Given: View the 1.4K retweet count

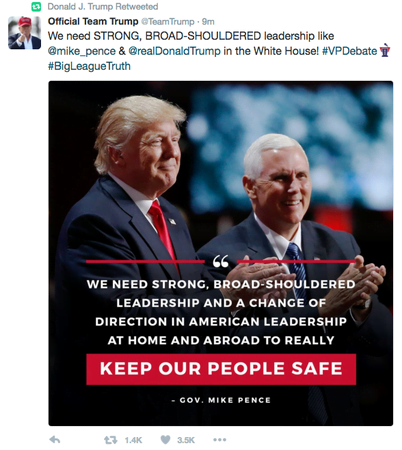Looking at the screenshot, I should [x=133, y=440].
